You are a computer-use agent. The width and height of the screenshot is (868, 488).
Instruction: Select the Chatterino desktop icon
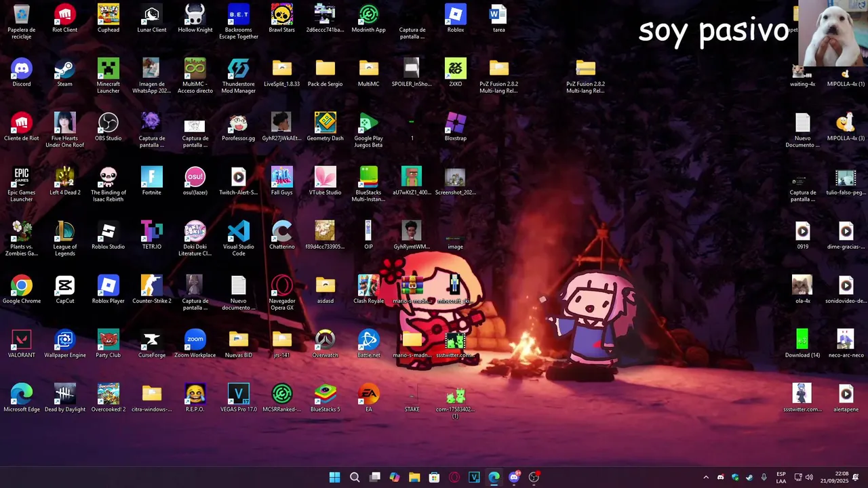point(282,235)
